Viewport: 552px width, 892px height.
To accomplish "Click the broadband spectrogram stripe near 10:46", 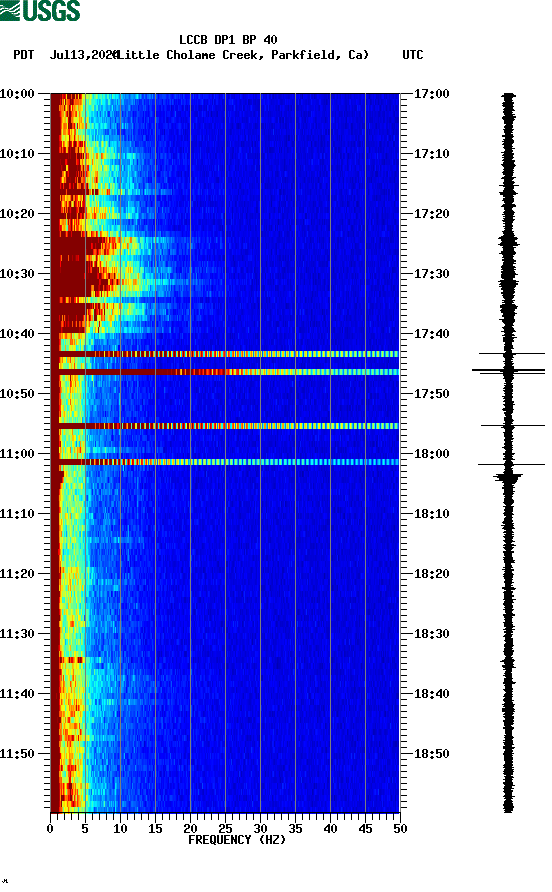I will click(x=225, y=372).
